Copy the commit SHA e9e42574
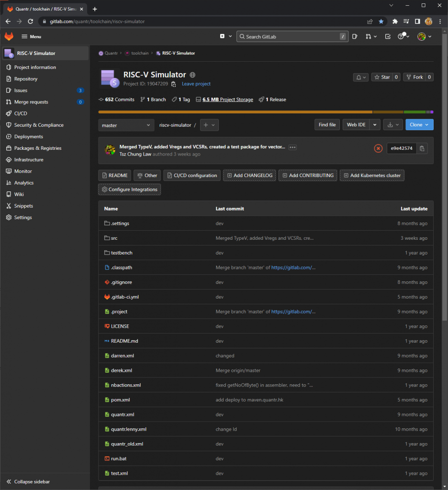The image size is (448, 490). pyautogui.click(x=422, y=148)
